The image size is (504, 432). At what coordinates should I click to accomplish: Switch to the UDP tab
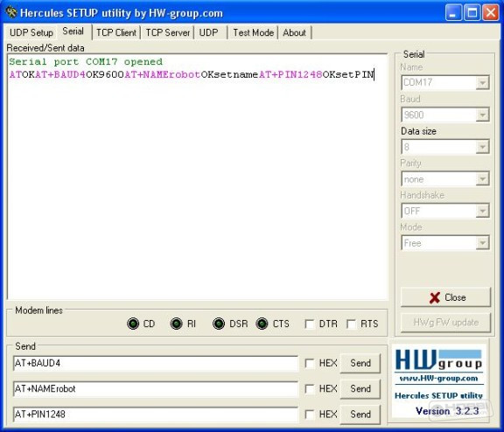pos(208,32)
